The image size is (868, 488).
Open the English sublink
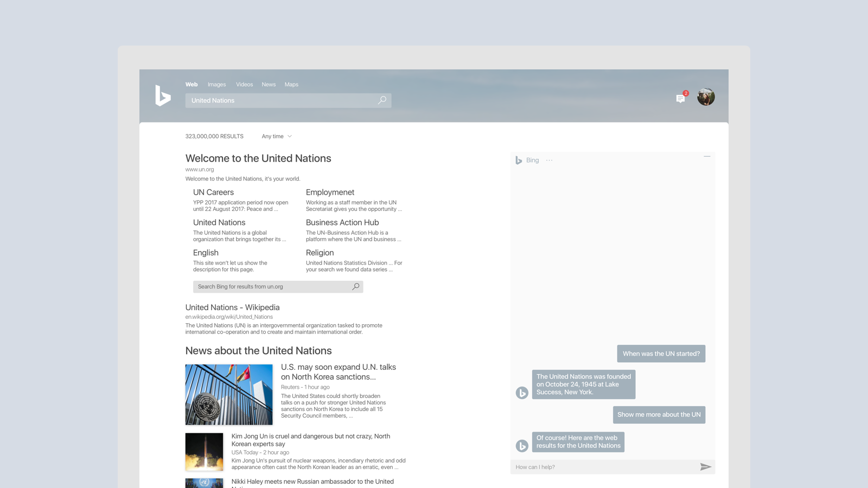coord(206,253)
